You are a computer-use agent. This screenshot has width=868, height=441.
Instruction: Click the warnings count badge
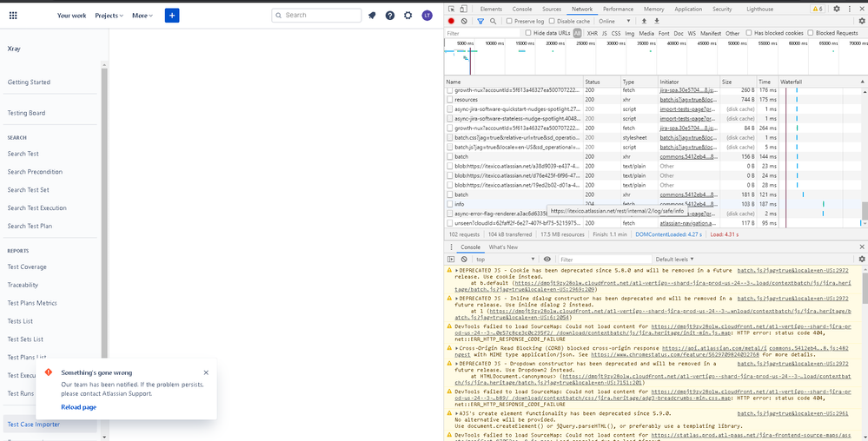(817, 9)
